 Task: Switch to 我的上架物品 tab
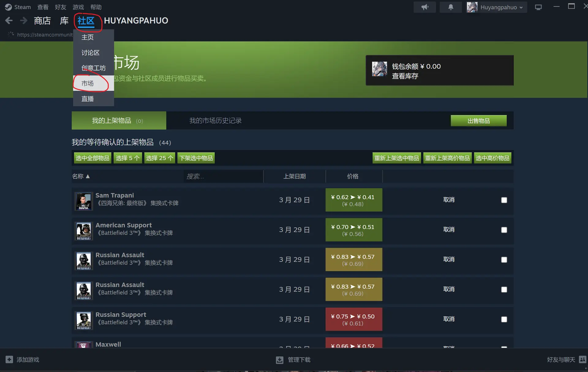tap(119, 120)
